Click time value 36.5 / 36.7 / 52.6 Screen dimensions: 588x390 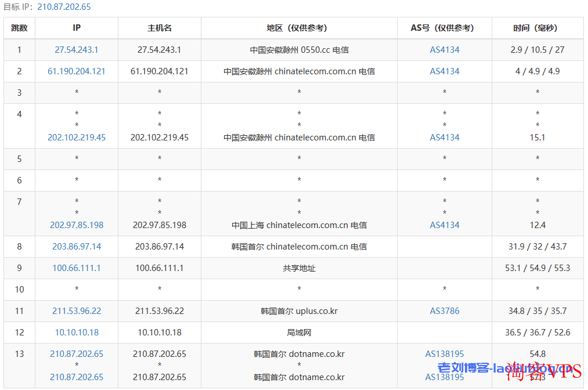point(538,332)
